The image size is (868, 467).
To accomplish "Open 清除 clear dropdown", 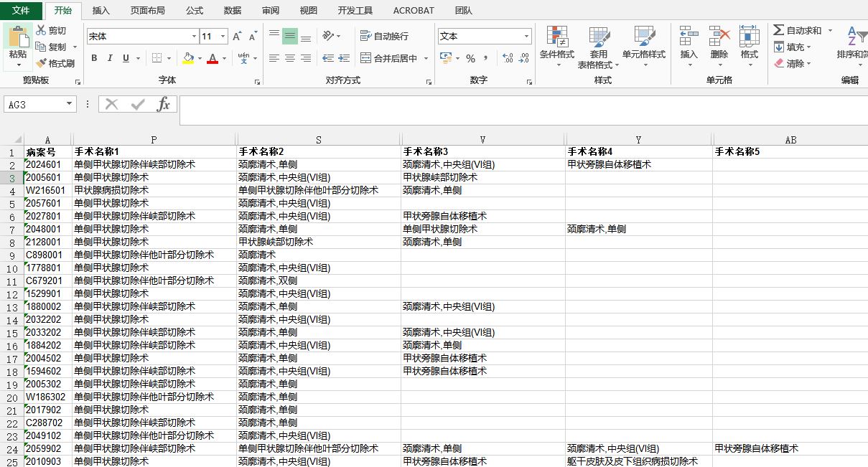I will click(x=793, y=63).
